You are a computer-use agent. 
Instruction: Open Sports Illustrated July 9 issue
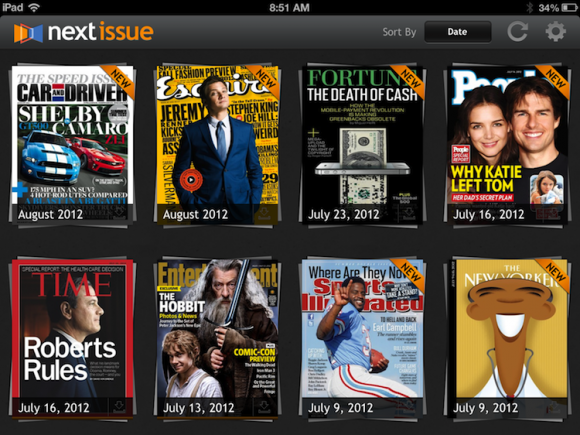point(362,338)
